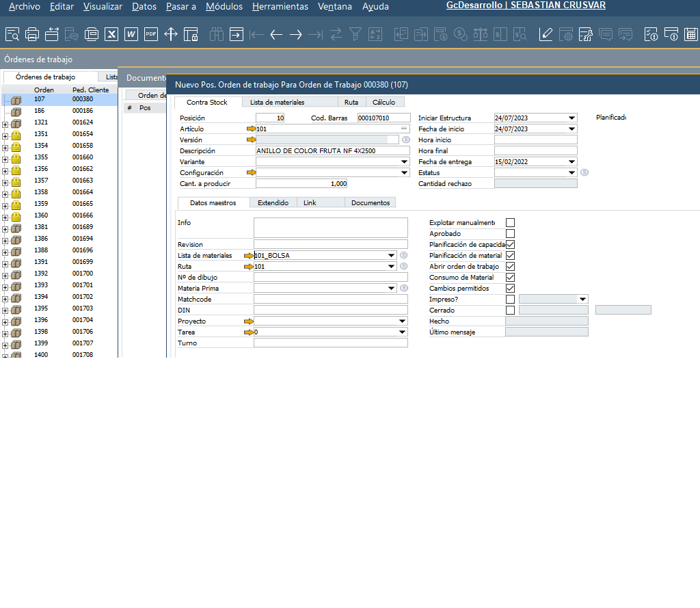Uncheck Planificación de capacidad checkbox
Screen dimensions: 700x608
510,244
